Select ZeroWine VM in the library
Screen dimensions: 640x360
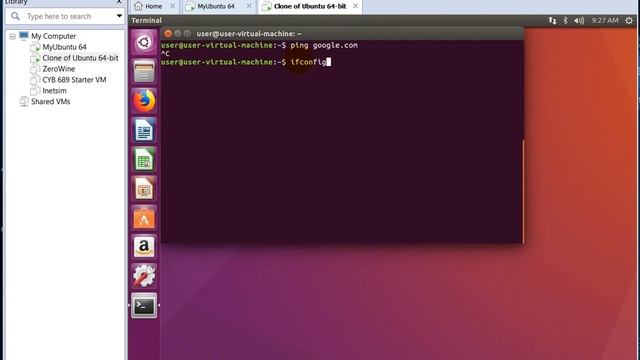click(58, 69)
